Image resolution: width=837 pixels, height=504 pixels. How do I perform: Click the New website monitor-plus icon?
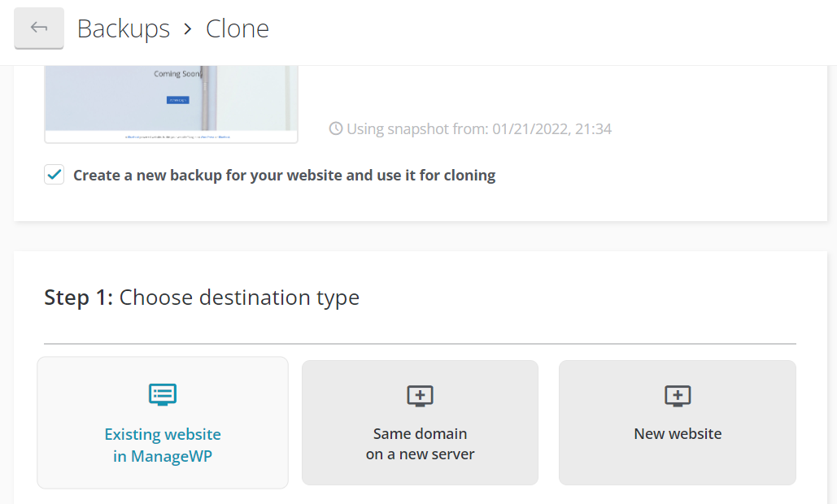pos(678,396)
